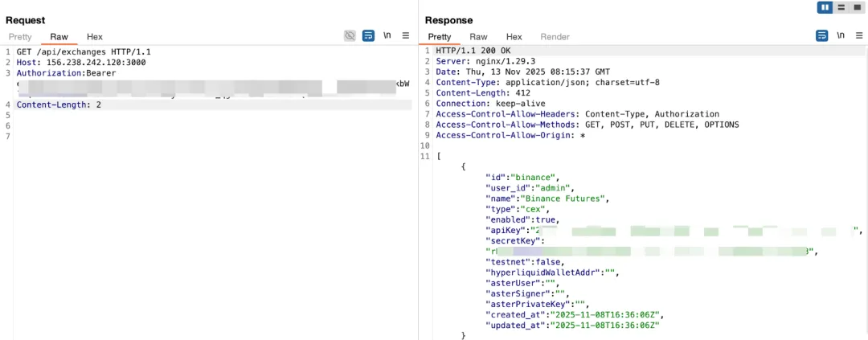The width and height of the screenshot is (868, 340).
Task: Show non-printable \n characters in Response panel
Action: tap(841, 36)
